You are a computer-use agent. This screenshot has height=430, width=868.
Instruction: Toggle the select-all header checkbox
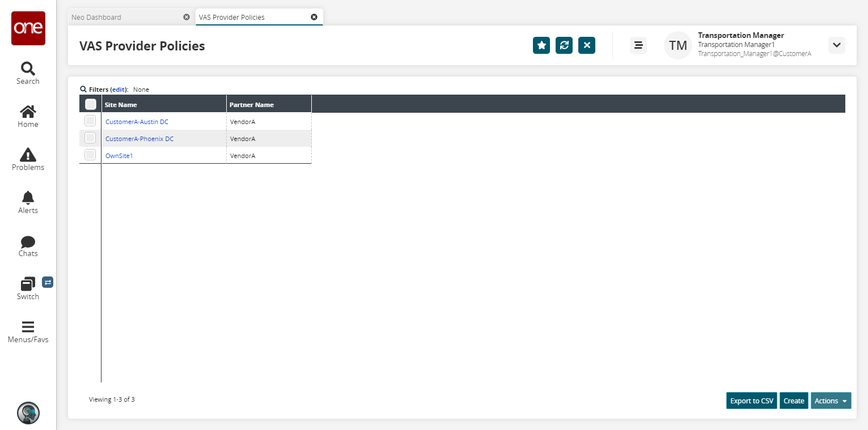tap(90, 104)
